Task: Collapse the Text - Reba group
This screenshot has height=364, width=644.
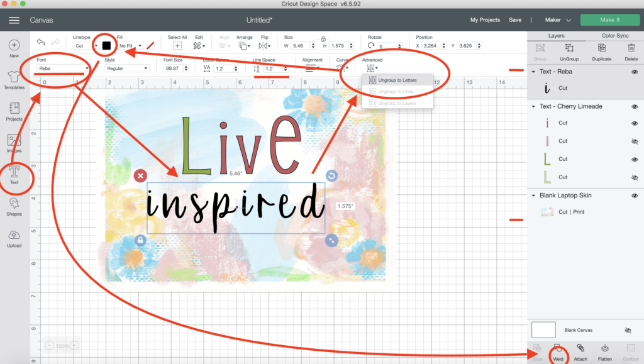Action: click(533, 72)
